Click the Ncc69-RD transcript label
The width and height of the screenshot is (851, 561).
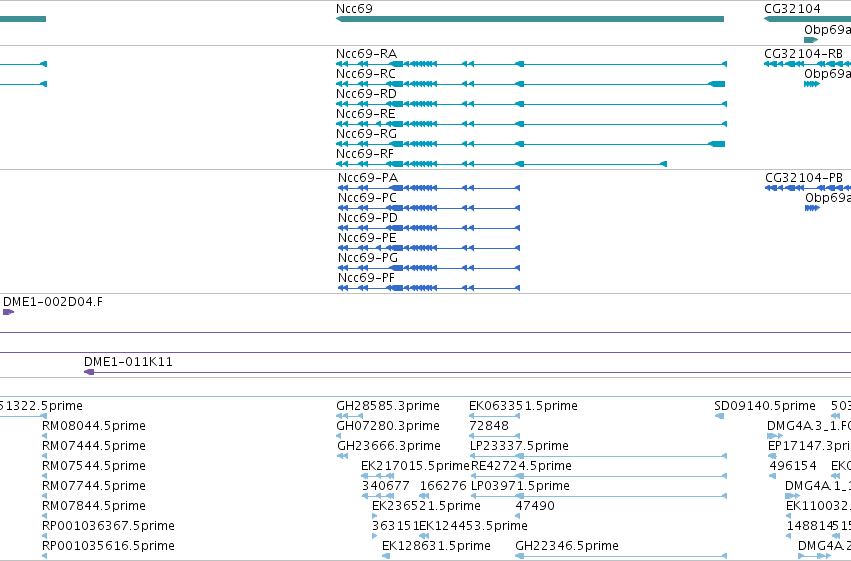[366, 94]
